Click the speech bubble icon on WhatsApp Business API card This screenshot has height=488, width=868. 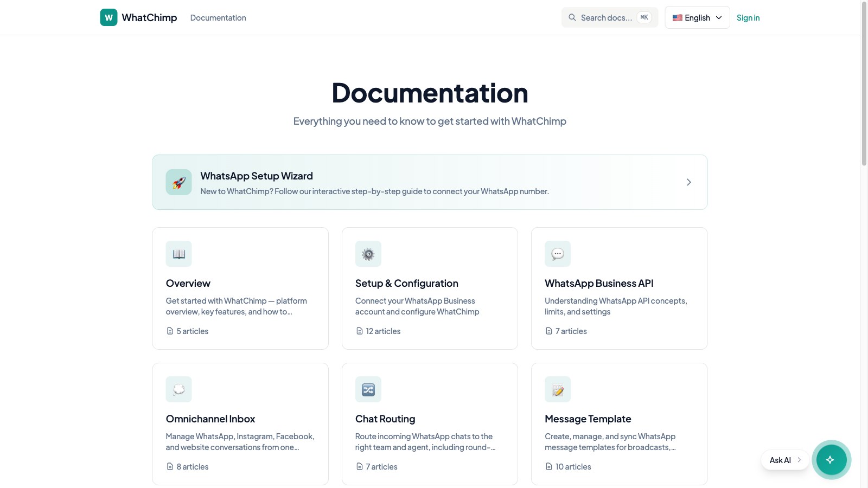pos(558,254)
